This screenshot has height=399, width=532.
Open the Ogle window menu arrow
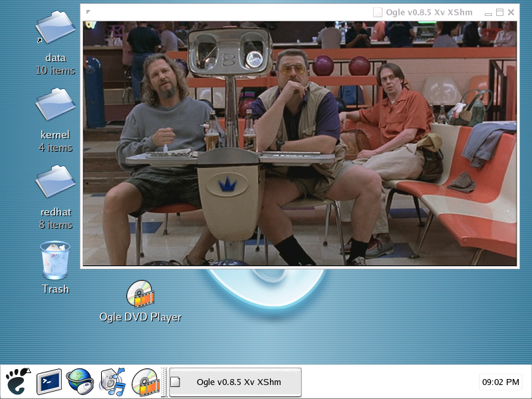[88, 12]
